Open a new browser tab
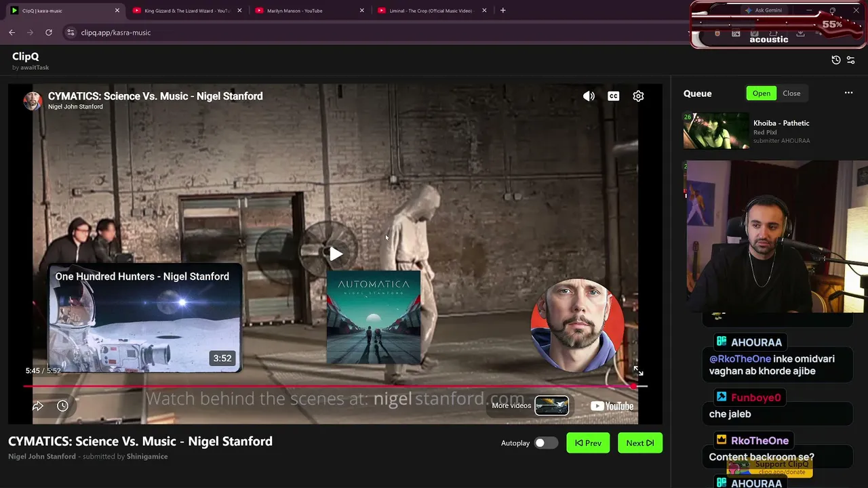This screenshot has width=868, height=488. (x=502, y=11)
